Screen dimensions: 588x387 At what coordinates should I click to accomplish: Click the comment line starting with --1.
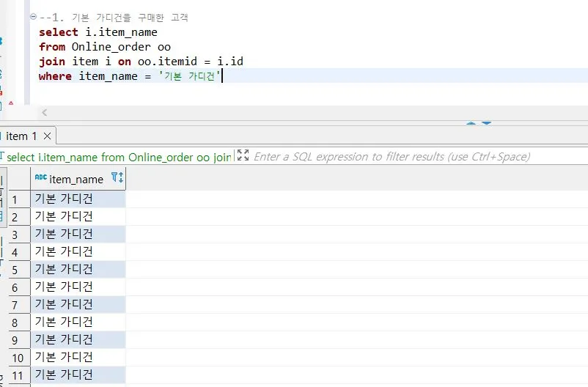point(114,18)
